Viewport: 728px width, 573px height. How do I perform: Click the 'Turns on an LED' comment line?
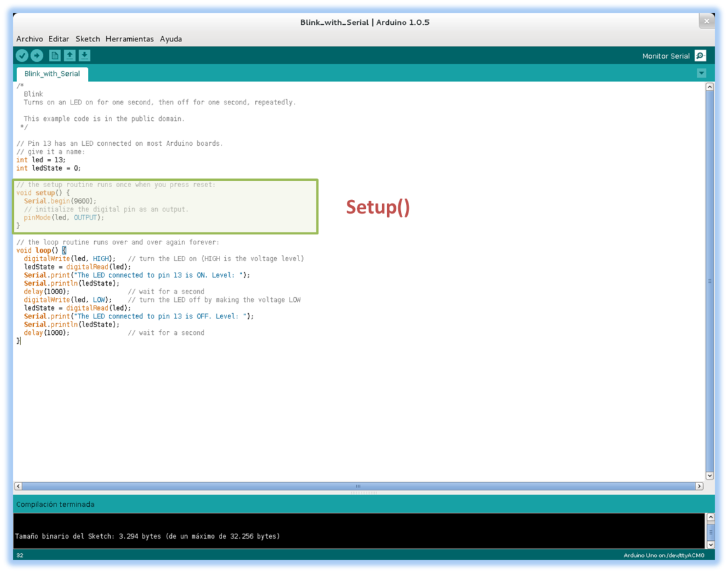tap(160, 103)
